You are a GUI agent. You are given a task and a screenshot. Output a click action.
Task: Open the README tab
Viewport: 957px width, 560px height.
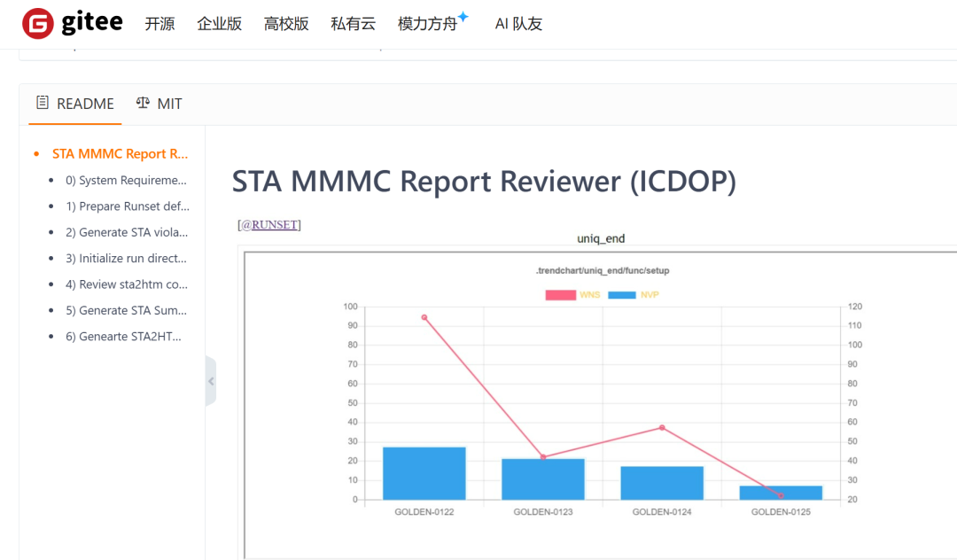click(75, 104)
